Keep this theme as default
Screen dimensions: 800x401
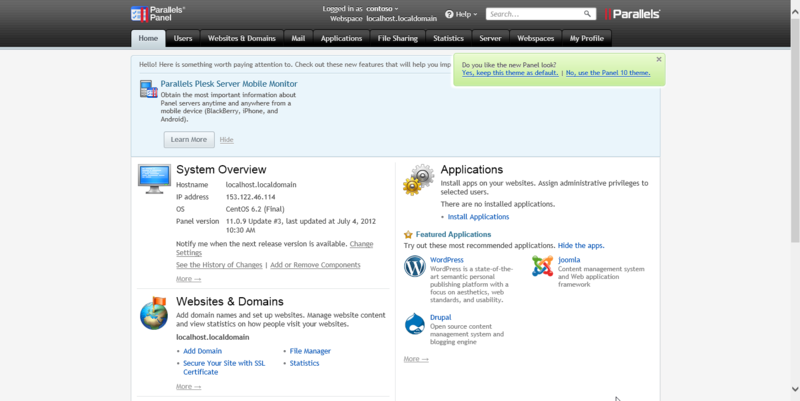[x=510, y=73]
